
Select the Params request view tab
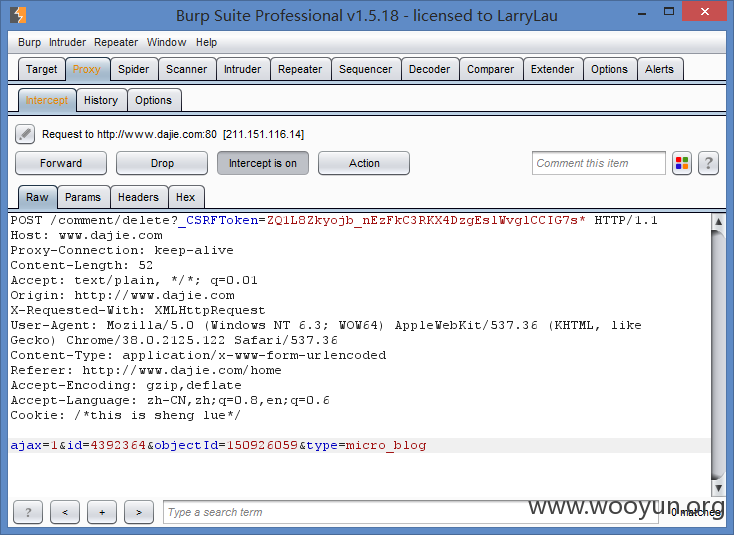pyautogui.click(x=83, y=197)
